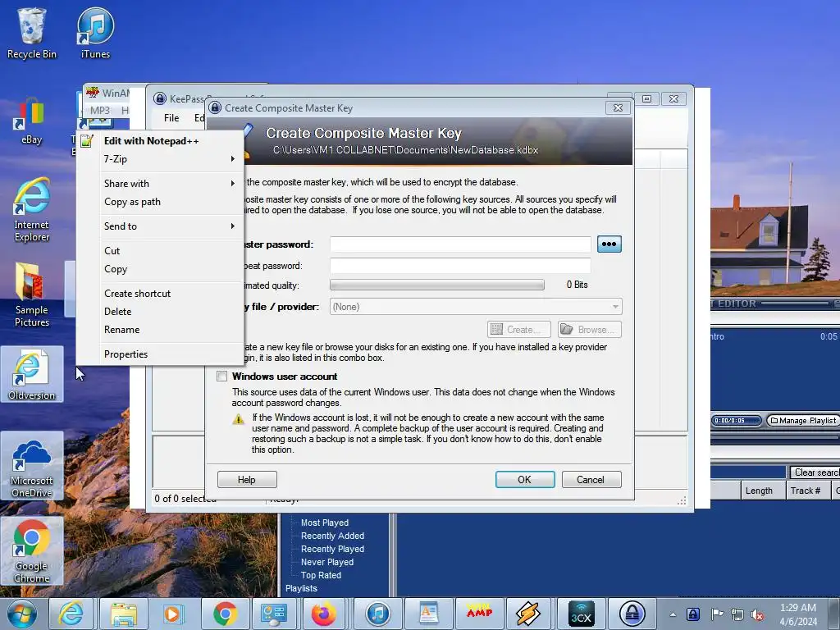Switch to iTunes in the taskbar
Viewport: 840px width, 630px height.
(377, 614)
